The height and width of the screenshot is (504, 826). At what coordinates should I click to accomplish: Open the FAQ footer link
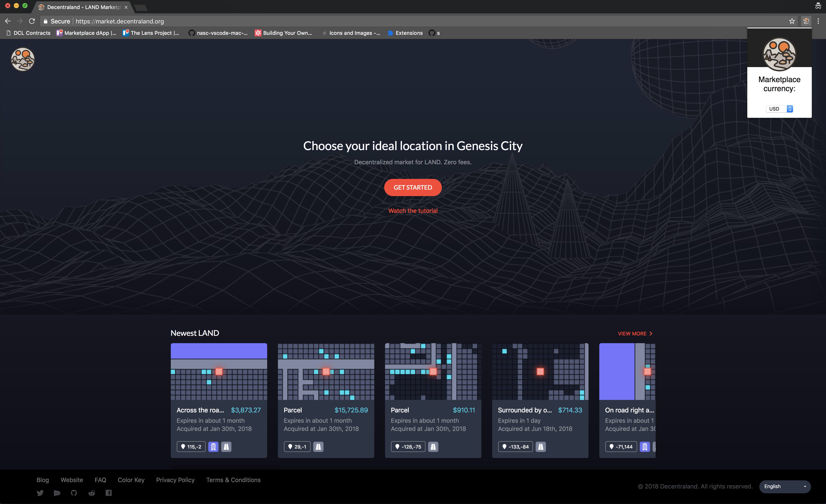pyautogui.click(x=100, y=480)
